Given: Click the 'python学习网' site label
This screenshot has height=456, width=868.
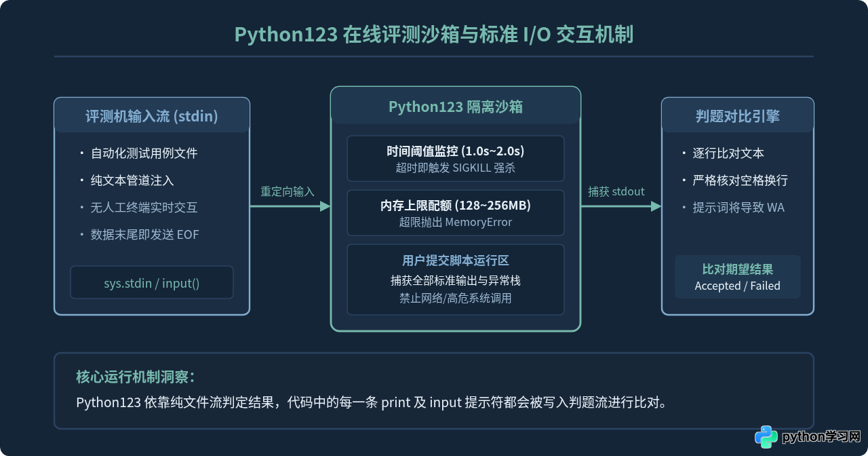Looking at the screenshot, I should 821,436.
